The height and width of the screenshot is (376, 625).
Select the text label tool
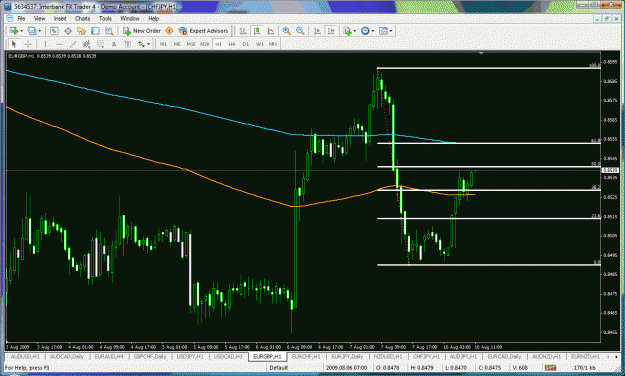[x=128, y=44]
